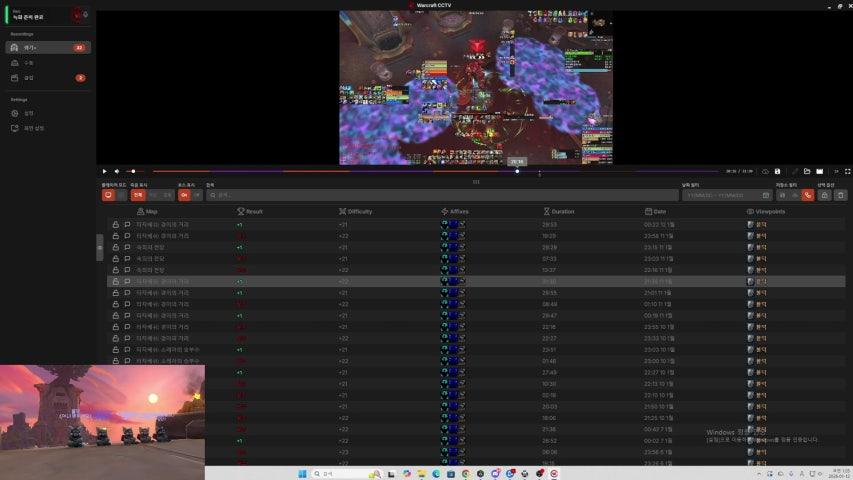This screenshot has width=853, height=480.
Task: Click the padlock button in the filter bar
Action: [x=824, y=195]
